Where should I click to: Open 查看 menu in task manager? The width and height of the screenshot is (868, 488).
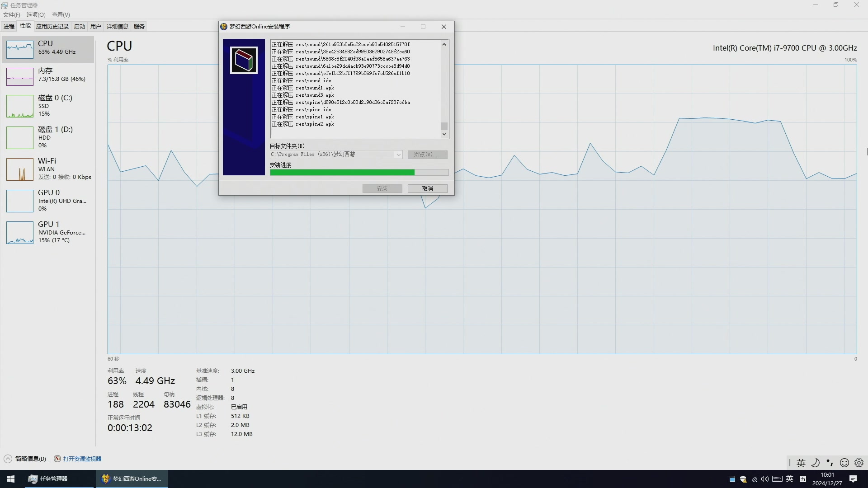[60, 14]
